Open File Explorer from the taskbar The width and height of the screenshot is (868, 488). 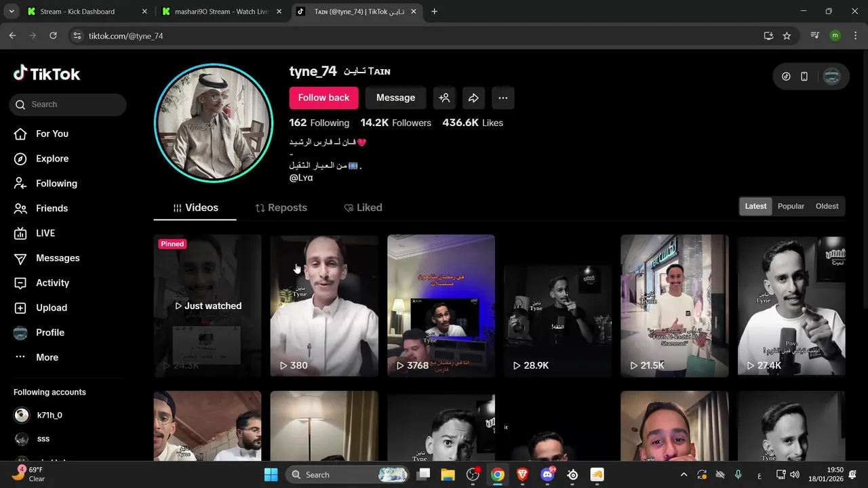tap(448, 474)
